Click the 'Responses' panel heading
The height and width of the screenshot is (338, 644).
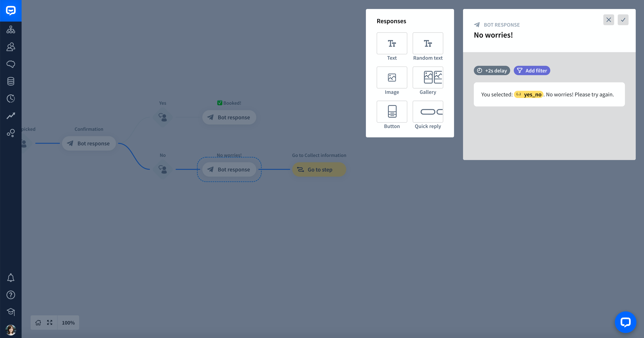point(391,21)
